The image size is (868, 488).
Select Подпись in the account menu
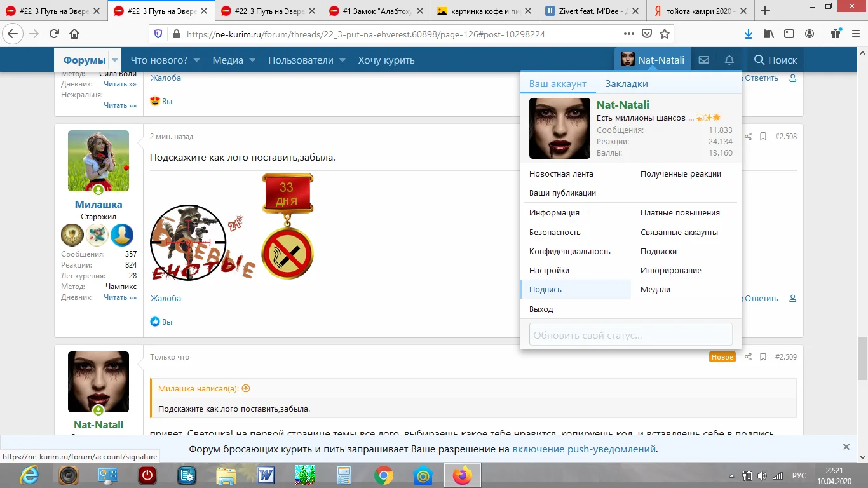(545, 289)
